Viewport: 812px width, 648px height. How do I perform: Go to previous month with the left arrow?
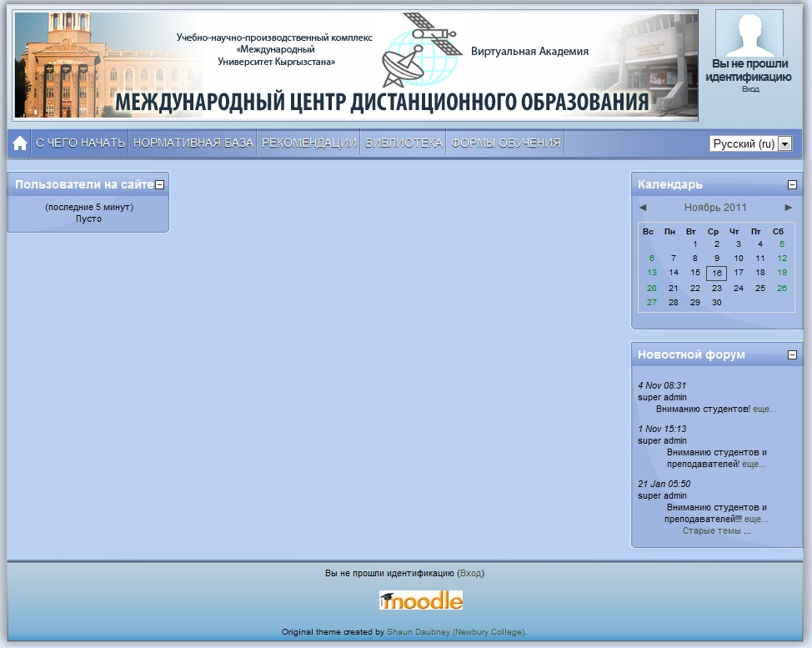coord(642,206)
